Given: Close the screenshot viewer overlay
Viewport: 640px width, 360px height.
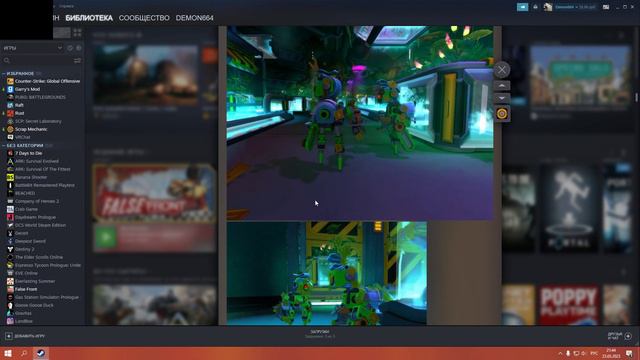Looking at the screenshot, I should click(x=502, y=70).
